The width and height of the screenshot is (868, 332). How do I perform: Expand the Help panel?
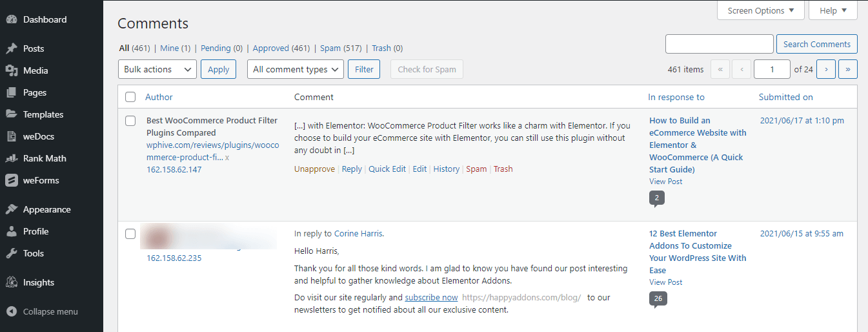(833, 10)
